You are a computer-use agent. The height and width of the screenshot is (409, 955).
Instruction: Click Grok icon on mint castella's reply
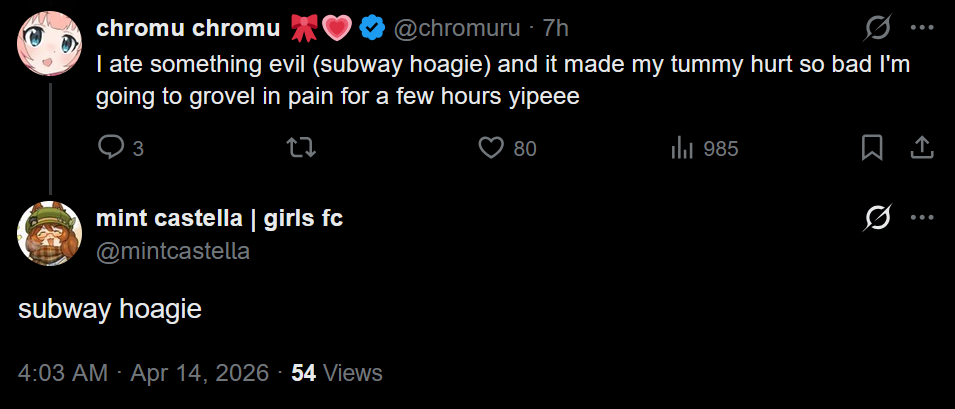coord(878,218)
